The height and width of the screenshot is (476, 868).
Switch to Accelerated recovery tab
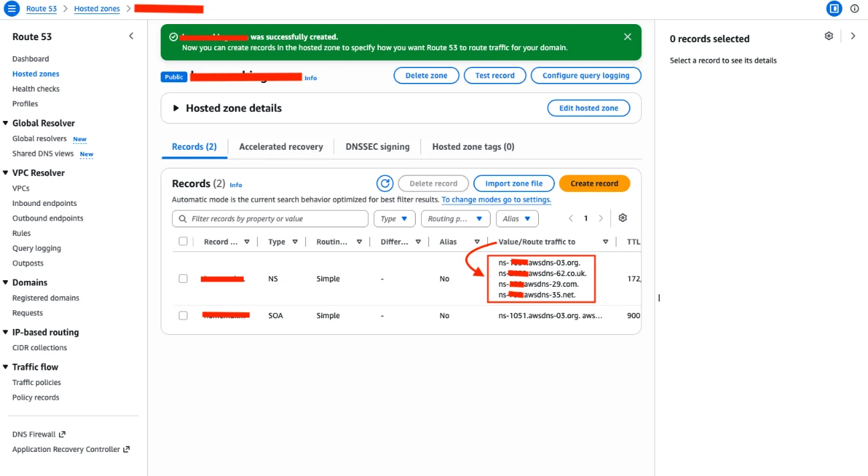click(281, 146)
